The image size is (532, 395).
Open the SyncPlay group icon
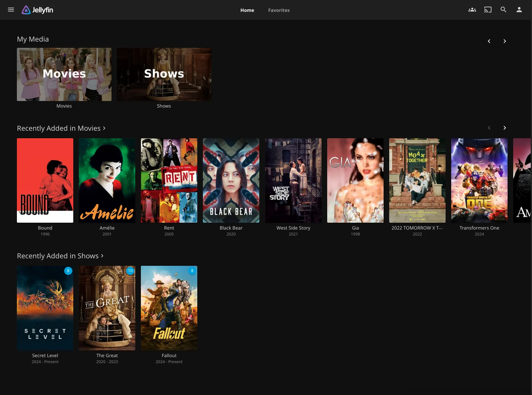coord(472,10)
